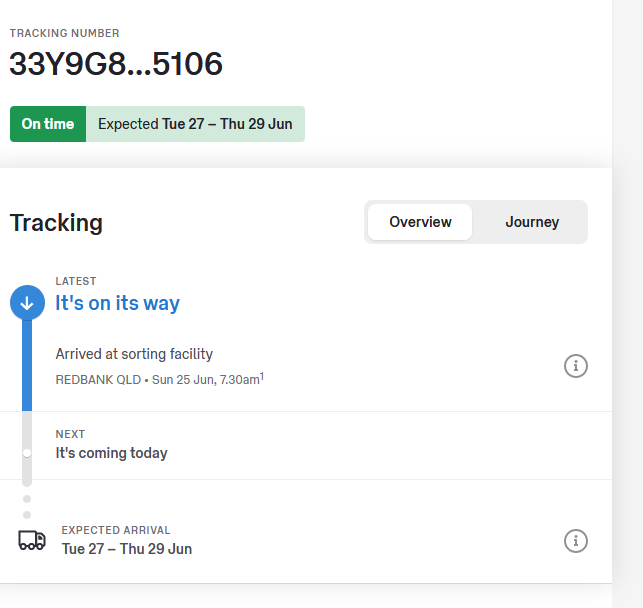Click the delivery truck icon
This screenshot has width=643, height=608.
(x=32, y=540)
